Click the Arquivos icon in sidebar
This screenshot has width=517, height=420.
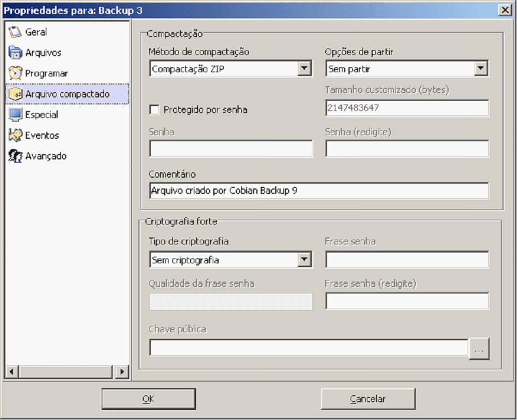(x=15, y=53)
